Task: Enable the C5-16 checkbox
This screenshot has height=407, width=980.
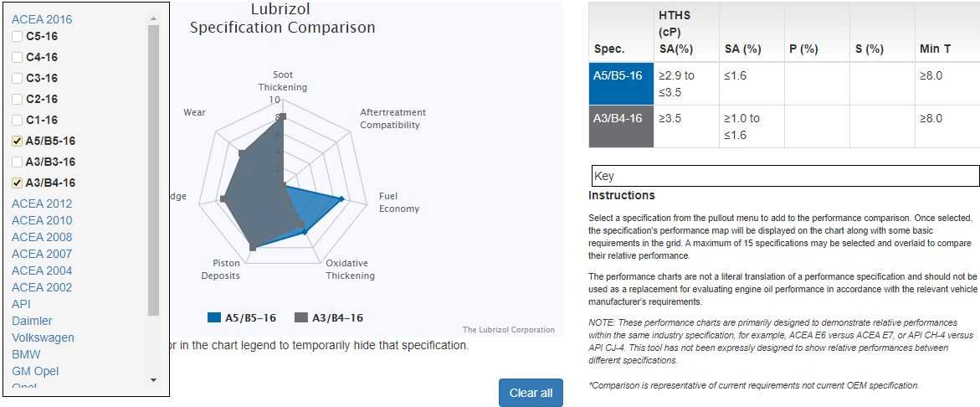Action: click(x=18, y=37)
